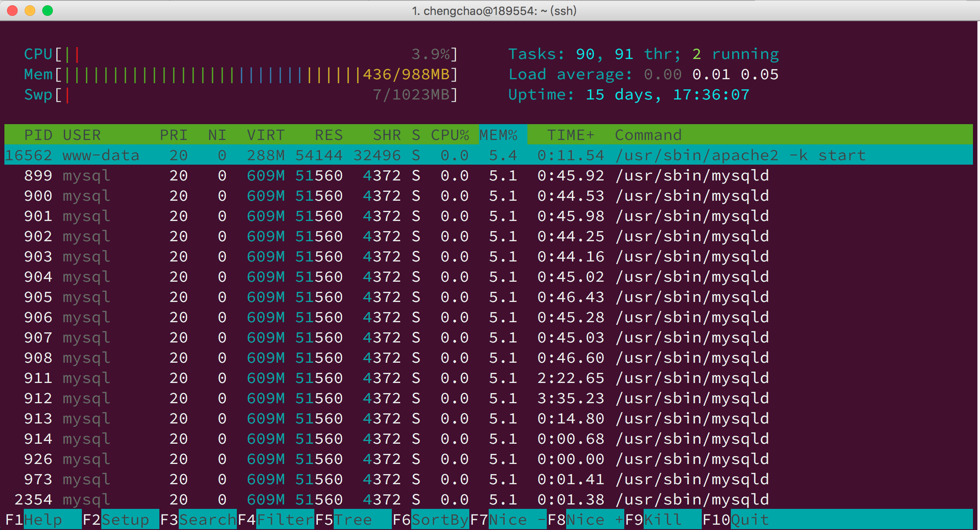Click the 7/1023MB swap value
980x530 pixels.
tap(411, 95)
